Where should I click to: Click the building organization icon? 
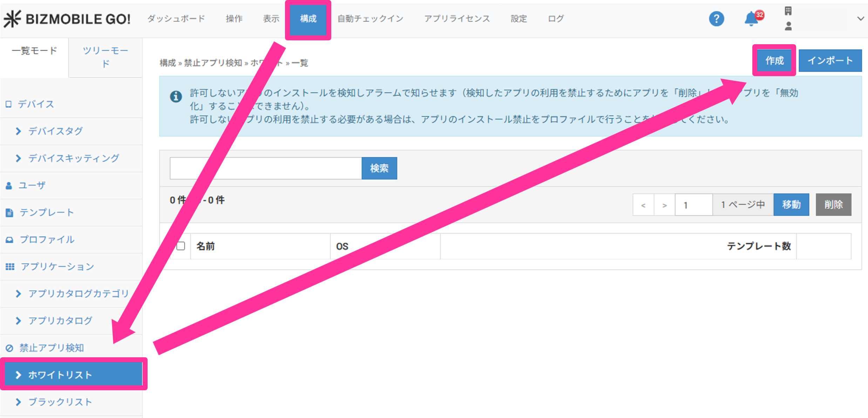point(788,11)
